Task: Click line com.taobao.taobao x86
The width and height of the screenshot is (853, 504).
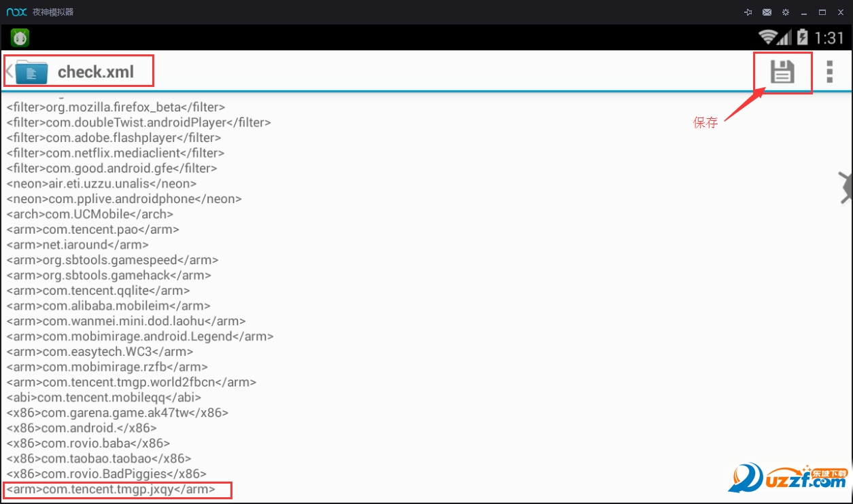Action: [99, 459]
